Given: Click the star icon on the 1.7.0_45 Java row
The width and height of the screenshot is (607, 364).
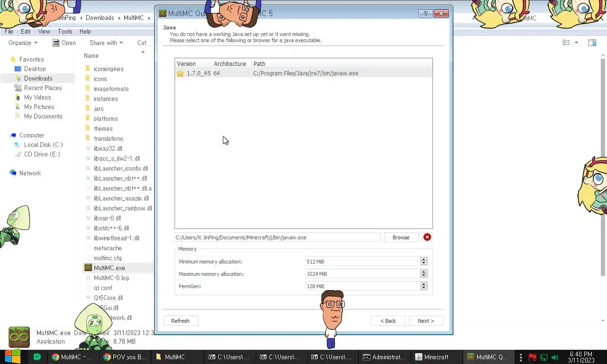Looking at the screenshot, I should (180, 73).
